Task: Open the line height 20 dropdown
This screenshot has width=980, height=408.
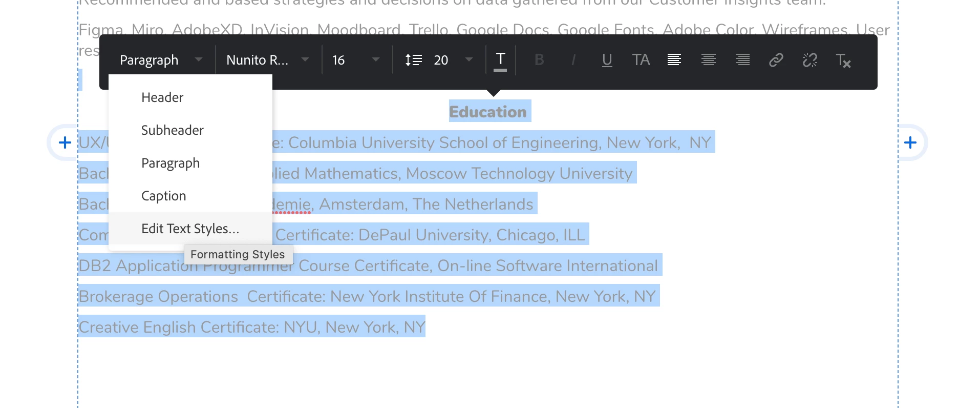Action: pos(453,60)
